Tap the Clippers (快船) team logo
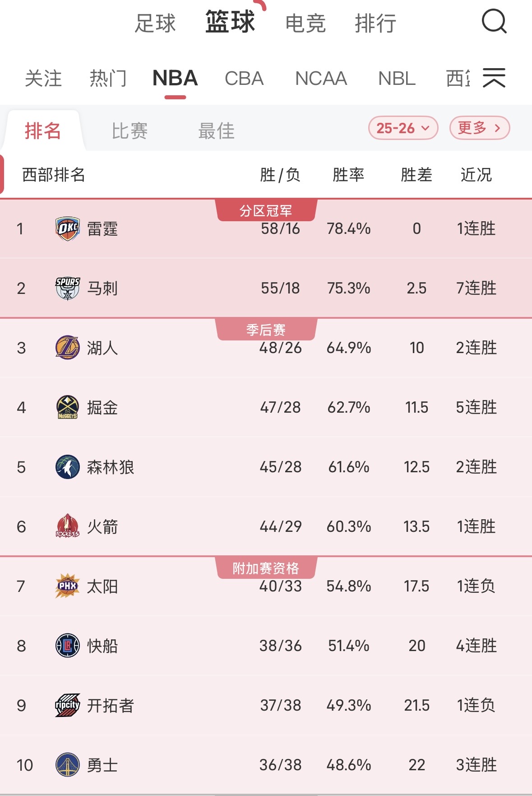Viewport: 532px width, 796px height. pos(68,646)
